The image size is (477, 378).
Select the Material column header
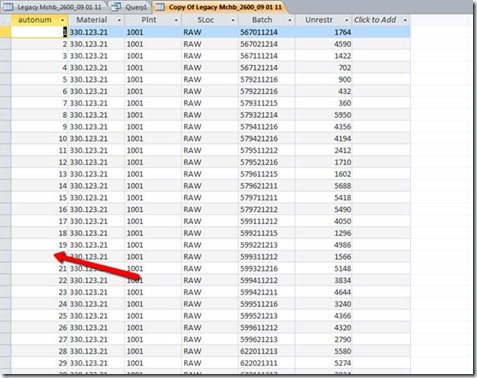96,20
